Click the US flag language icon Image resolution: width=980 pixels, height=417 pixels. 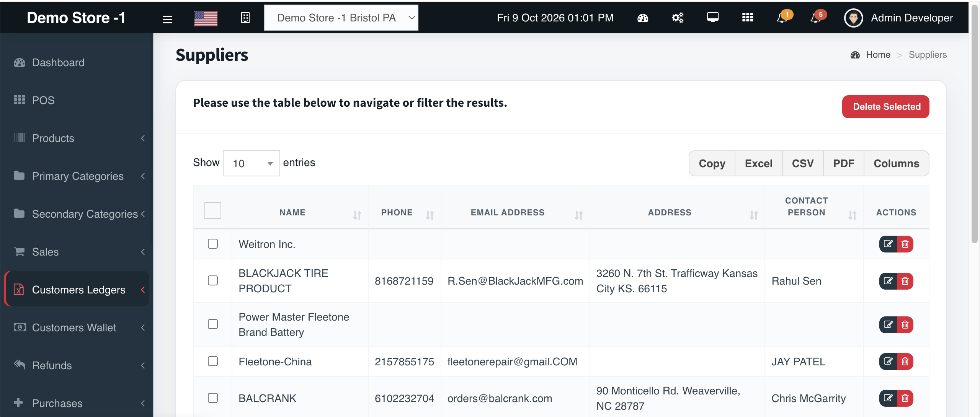(x=206, y=18)
